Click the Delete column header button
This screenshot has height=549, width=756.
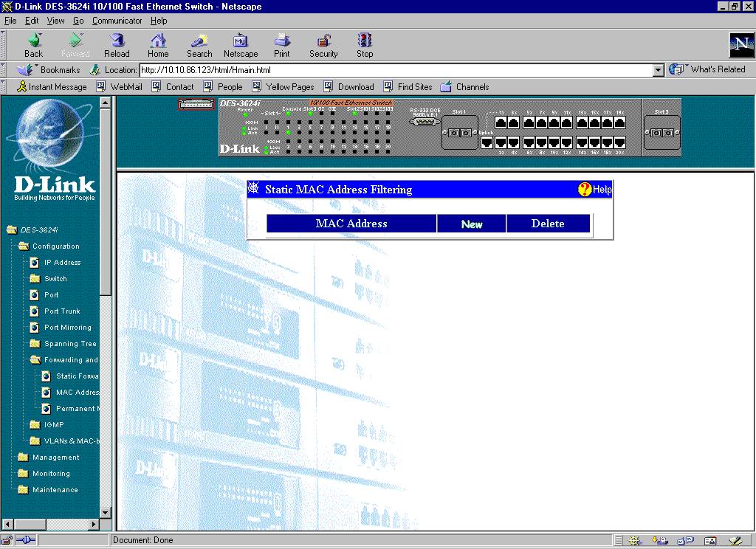[x=548, y=224]
